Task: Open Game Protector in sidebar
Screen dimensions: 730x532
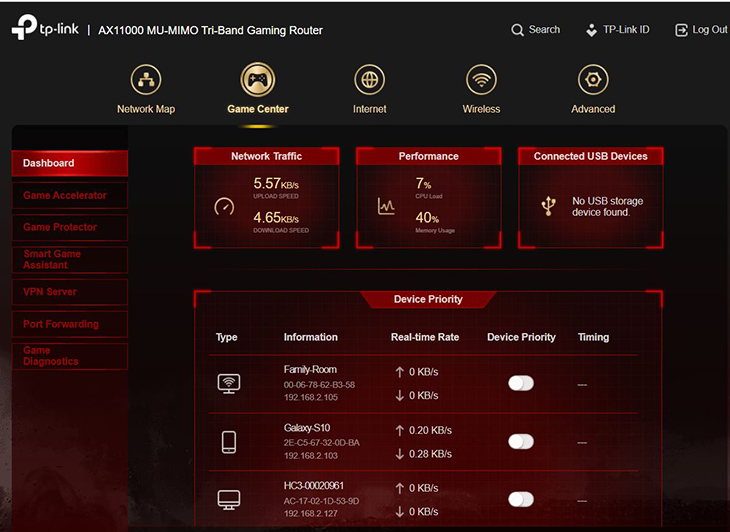Action: (70, 227)
